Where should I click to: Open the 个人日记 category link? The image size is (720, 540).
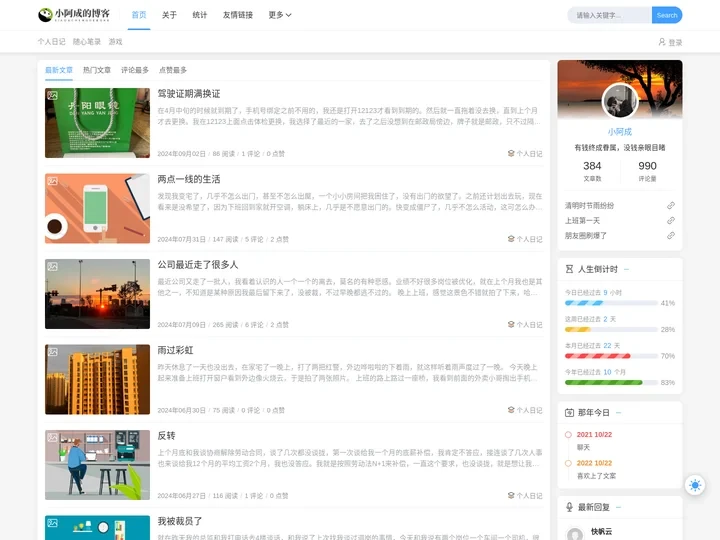coord(51,42)
